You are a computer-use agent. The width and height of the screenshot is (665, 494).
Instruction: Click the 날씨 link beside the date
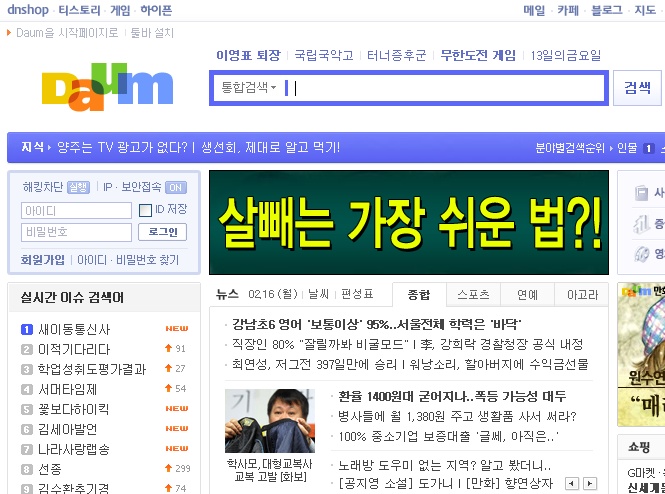coord(319,294)
